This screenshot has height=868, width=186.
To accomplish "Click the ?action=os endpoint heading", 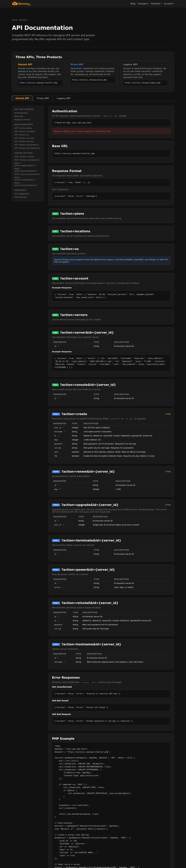I will (69, 249).
